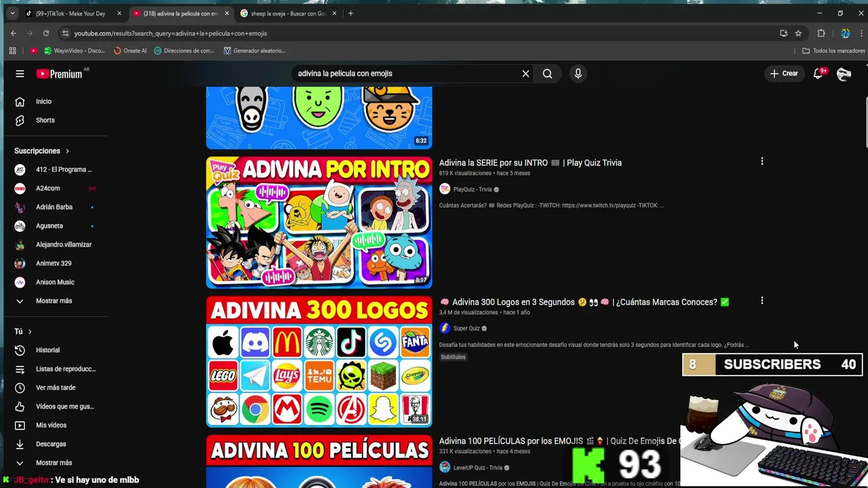Viewport: 868px width, 488px height.
Task: Open Adivina 300 Logos video thumbnail
Action: [319, 361]
